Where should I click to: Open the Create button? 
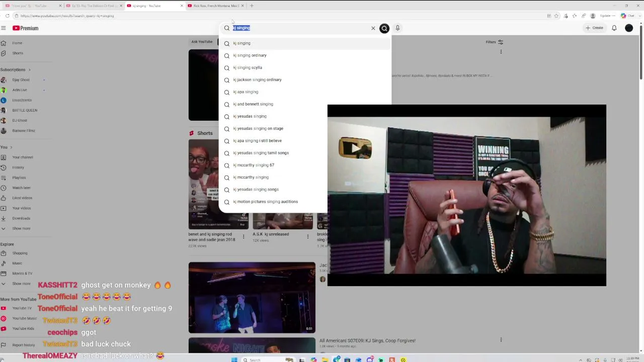[x=595, y=28]
